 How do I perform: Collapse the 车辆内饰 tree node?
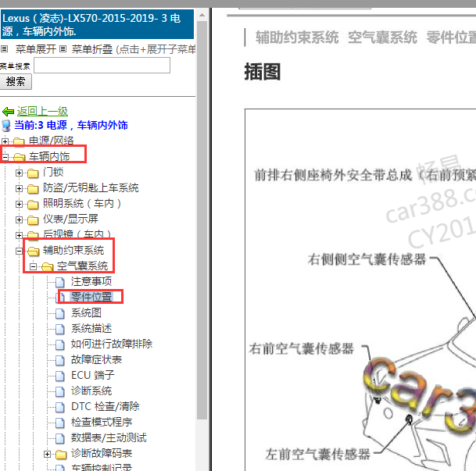click(x=5, y=157)
